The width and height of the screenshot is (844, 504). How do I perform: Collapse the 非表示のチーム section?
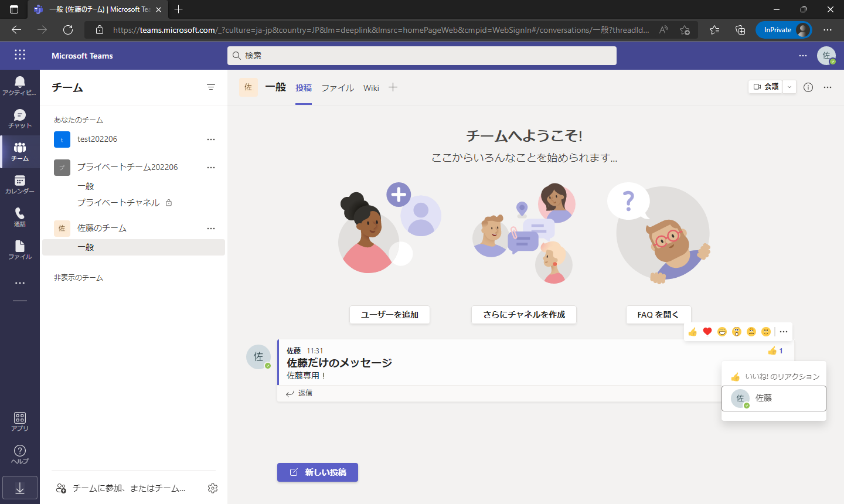pos(79,278)
